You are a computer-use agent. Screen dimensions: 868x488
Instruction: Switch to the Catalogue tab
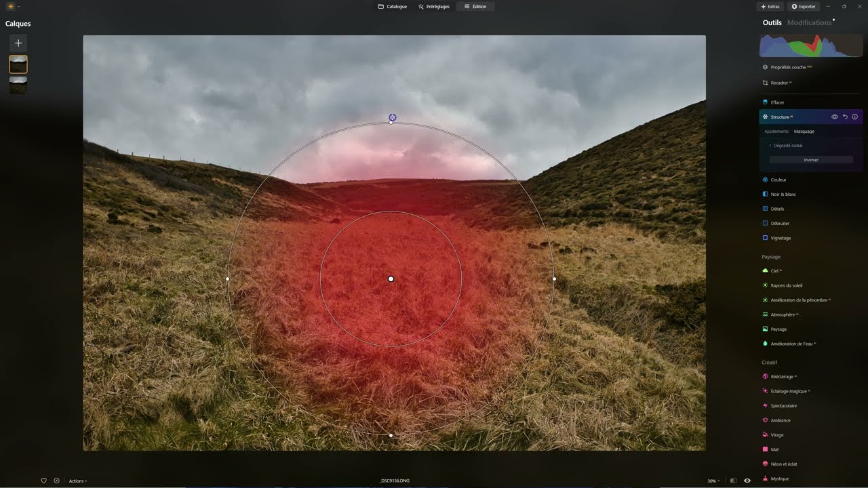click(393, 7)
